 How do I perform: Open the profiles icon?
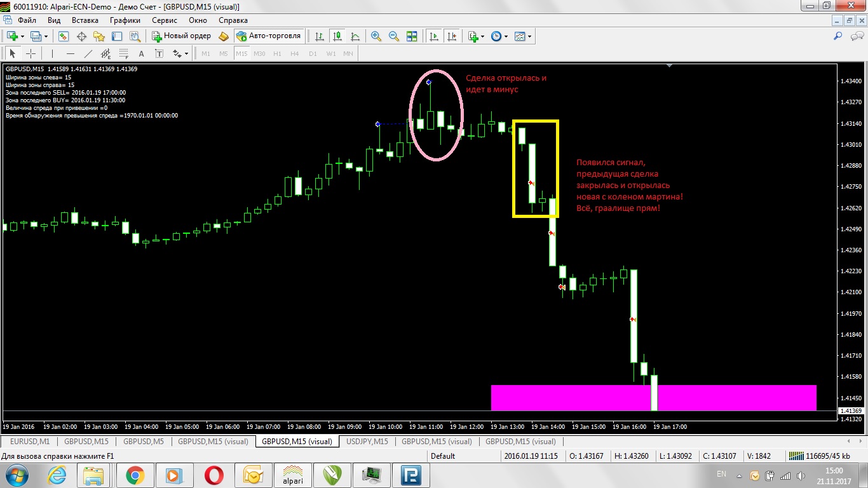pyautogui.click(x=36, y=36)
